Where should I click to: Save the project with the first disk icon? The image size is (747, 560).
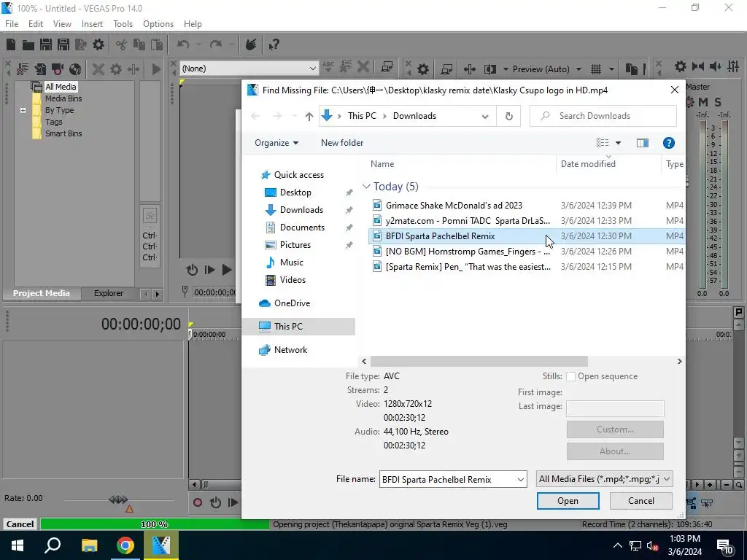[x=46, y=44]
